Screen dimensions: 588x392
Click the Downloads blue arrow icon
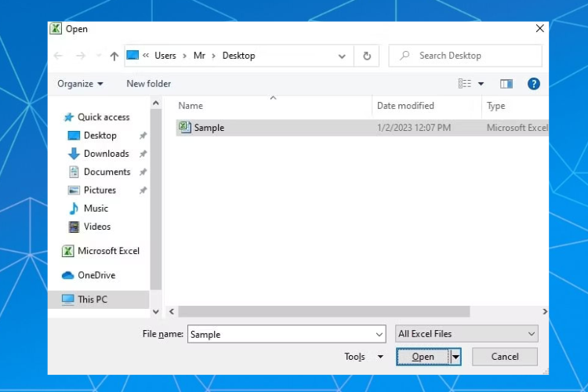pyautogui.click(x=74, y=154)
